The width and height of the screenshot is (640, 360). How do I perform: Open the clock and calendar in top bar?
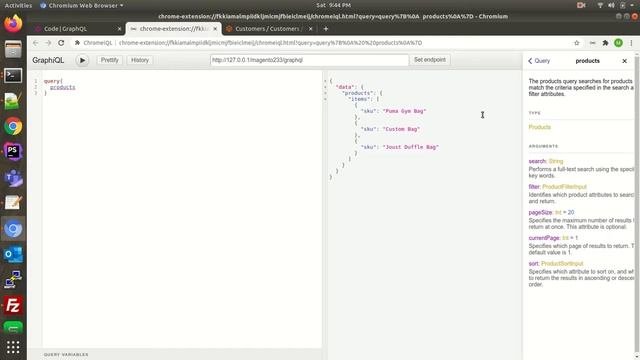tap(333, 5)
